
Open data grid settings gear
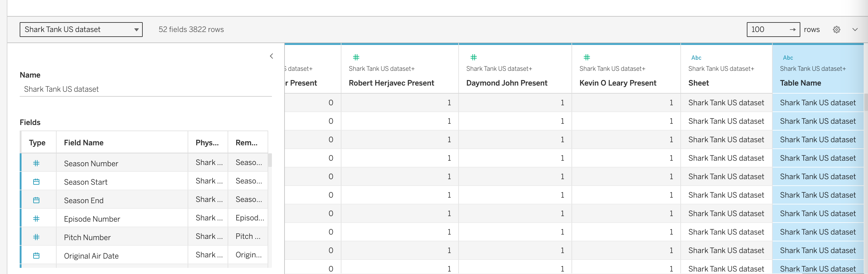pyautogui.click(x=836, y=30)
